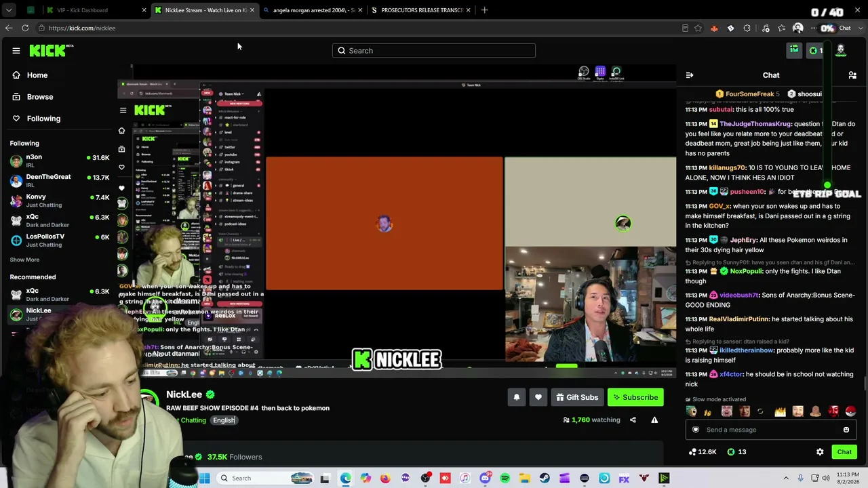Open channel points 12.6K balance
Viewport: 868px width, 488px height.
pyautogui.click(x=702, y=452)
